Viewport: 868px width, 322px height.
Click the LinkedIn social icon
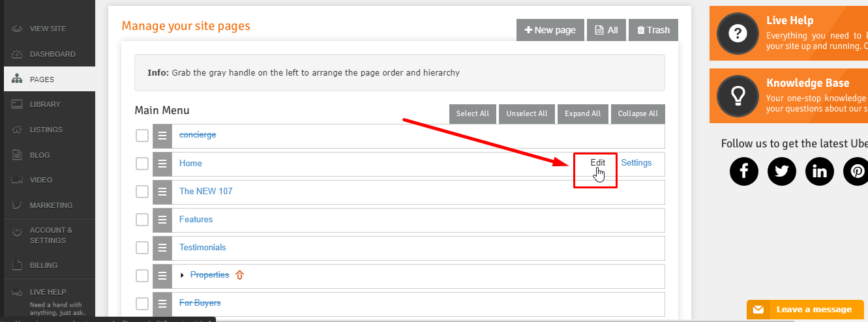pos(819,171)
